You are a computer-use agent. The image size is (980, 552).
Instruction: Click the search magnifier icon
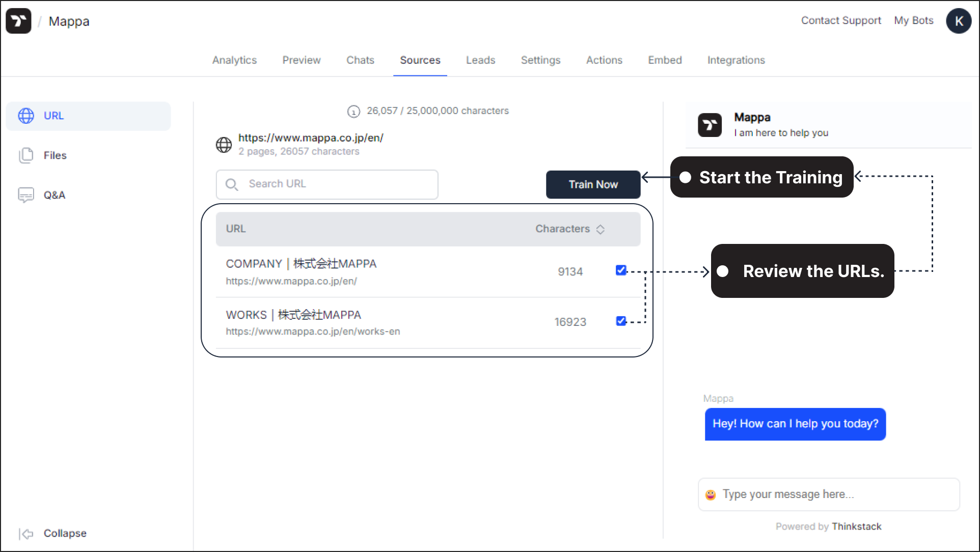tap(232, 184)
